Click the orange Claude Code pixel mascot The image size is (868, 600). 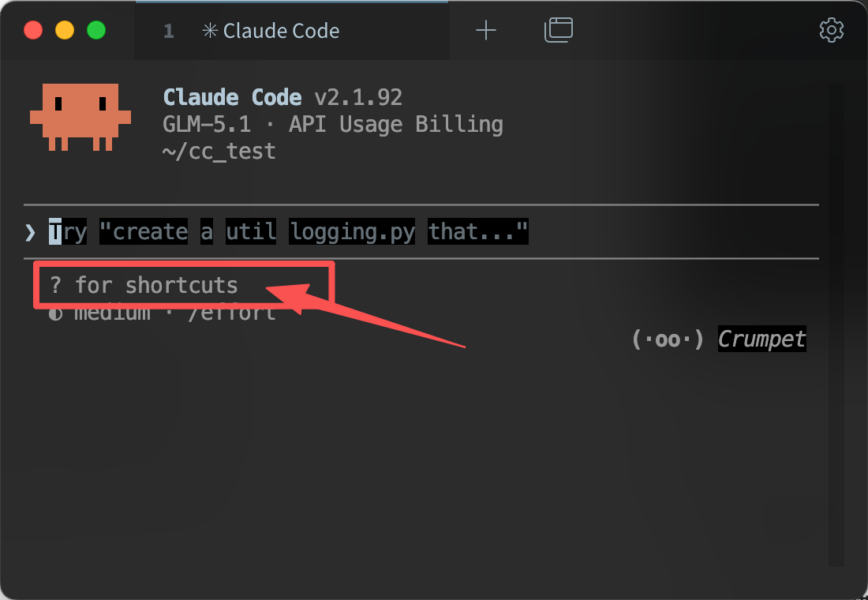pyautogui.click(x=80, y=117)
